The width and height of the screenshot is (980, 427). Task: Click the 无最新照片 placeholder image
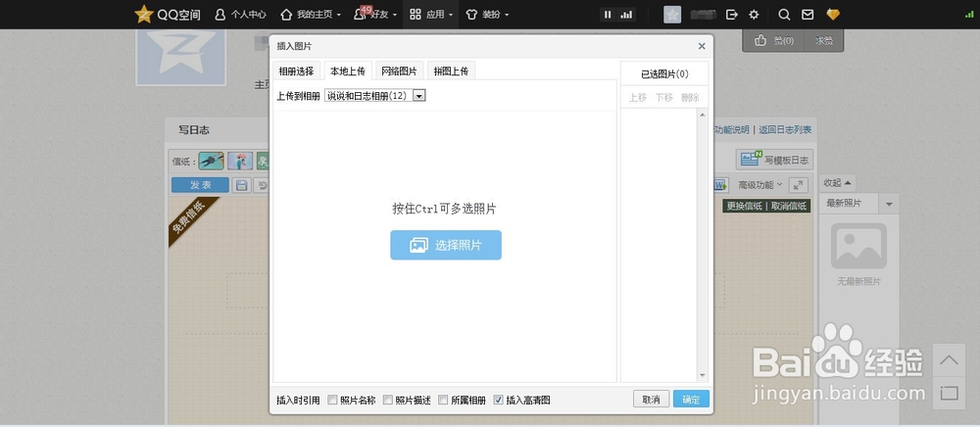click(x=858, y=246)
